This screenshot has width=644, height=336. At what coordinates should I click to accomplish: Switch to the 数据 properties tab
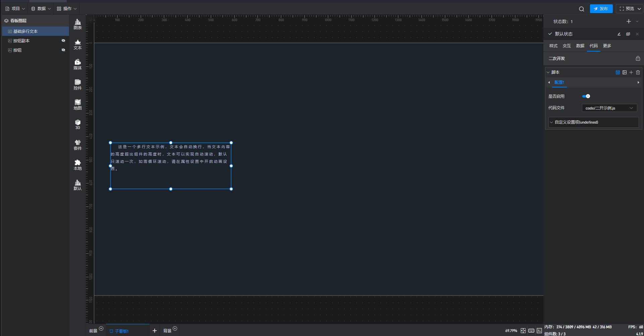(580, 46)
